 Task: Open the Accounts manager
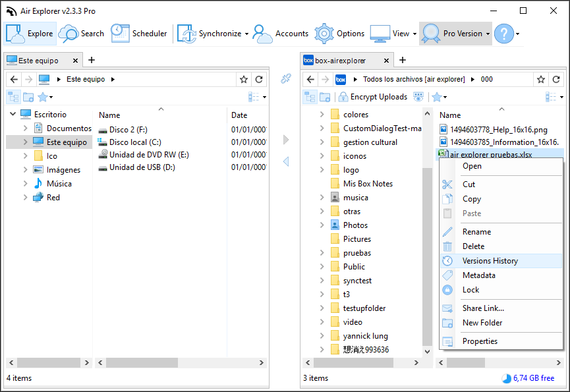pos(281,34)
